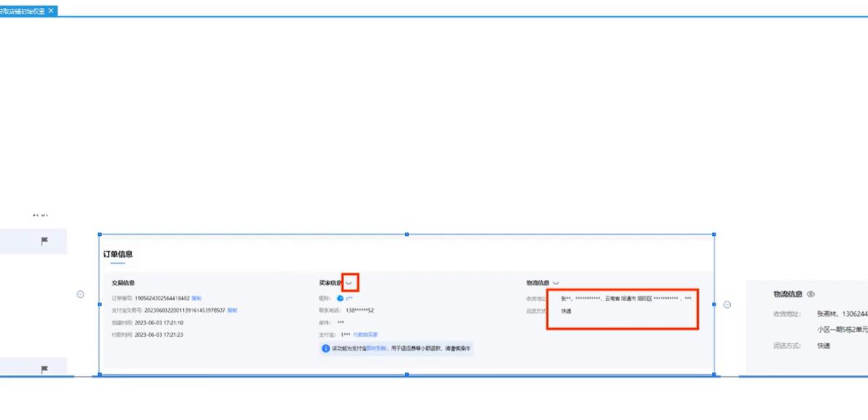Click the lower flag icon in left panel
This screenshot has height=420, width=868.
pyautogui.click(x=44, y=369)
